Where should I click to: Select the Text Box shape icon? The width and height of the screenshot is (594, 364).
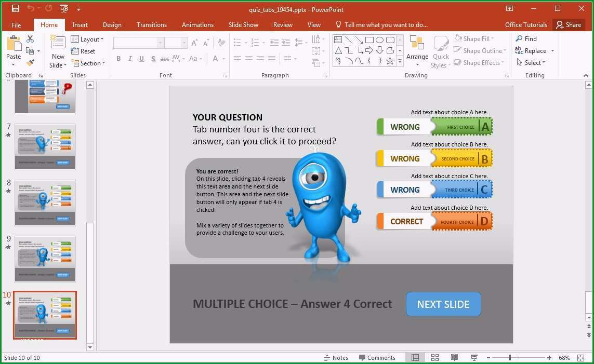pos(338,40)
